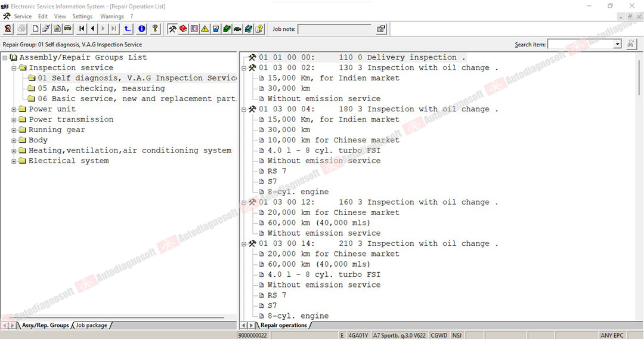Click the checkmark document toolbar icon

point(46,29)
